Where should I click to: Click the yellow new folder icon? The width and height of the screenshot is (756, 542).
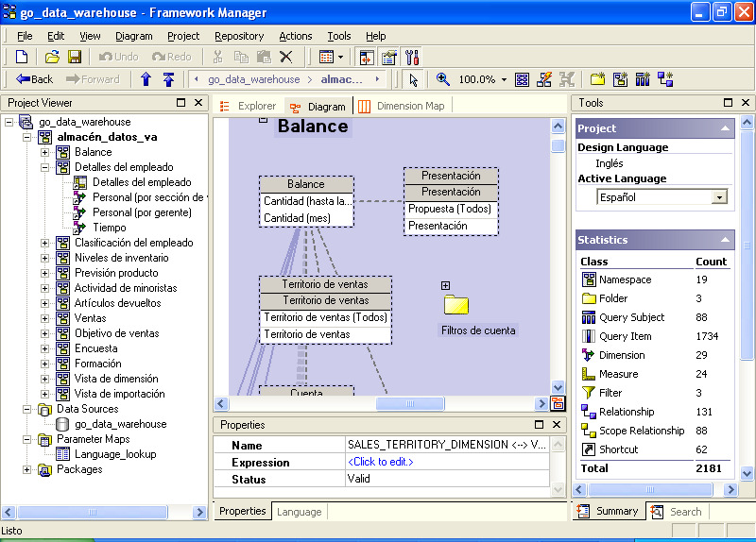click(597, 79)
